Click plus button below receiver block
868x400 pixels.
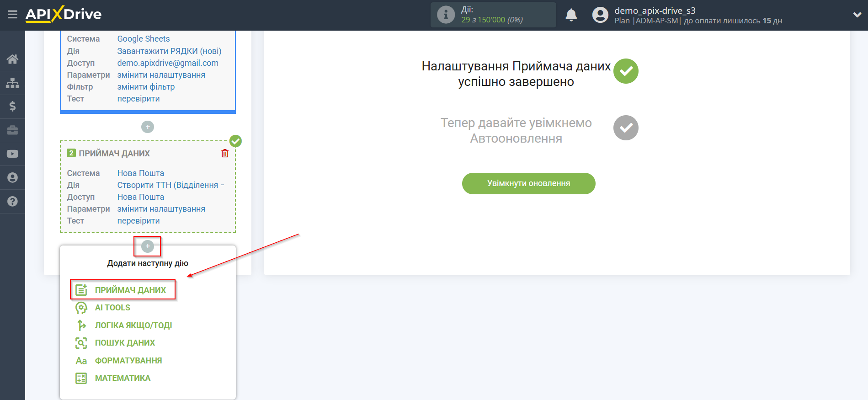pos(148,246)
